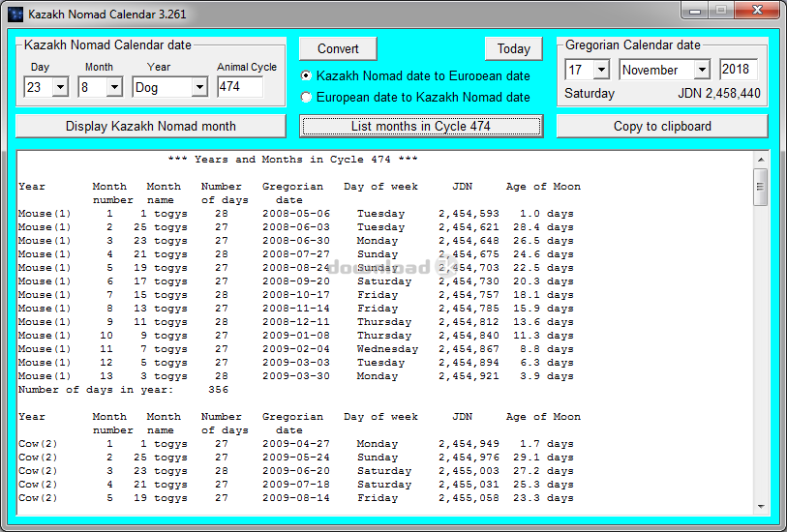Viewport: 787px width, 532px height.
Task: Click the Today button
Action: (x=513, y=48)
